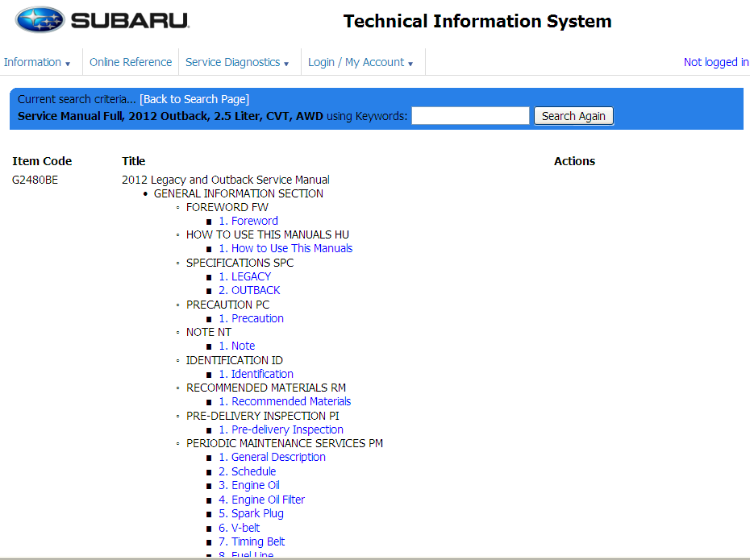
Task: Click NOTE NT heading
Action: coord(209,332)
